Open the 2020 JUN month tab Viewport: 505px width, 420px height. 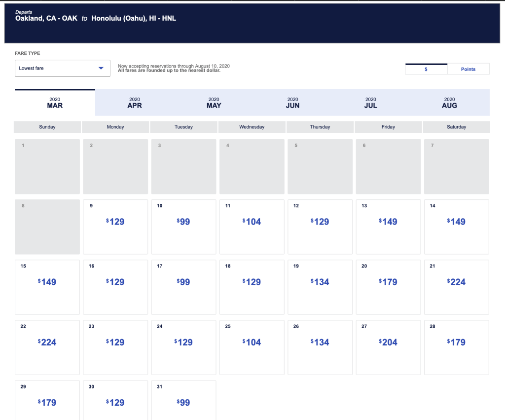[292, 103]
